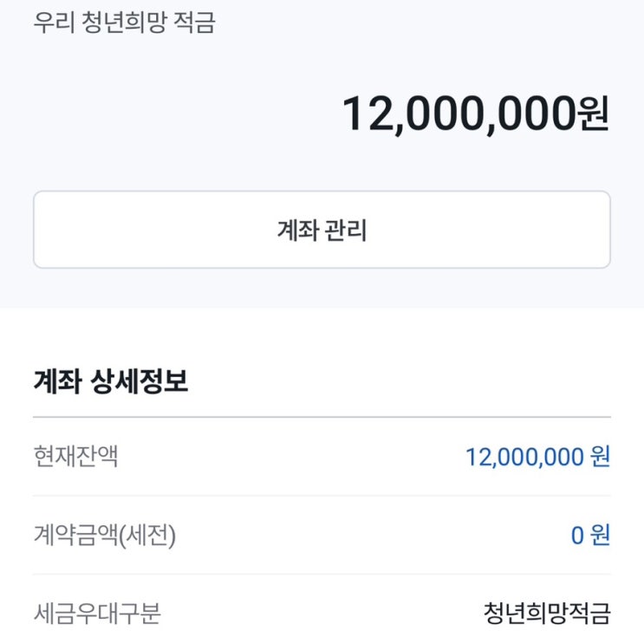
Task: Click the divider between 현재잔액 and 계약금액(세전) rows
Action: (x=322, y=496)
